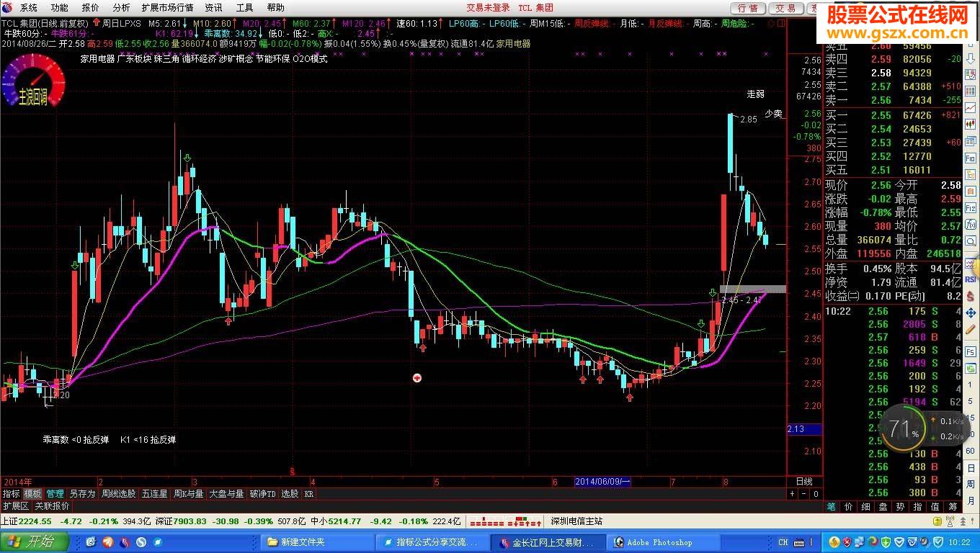Select the 五连星 template tab
The height and width of the screenshot is (553, 980).
(154, 494)
